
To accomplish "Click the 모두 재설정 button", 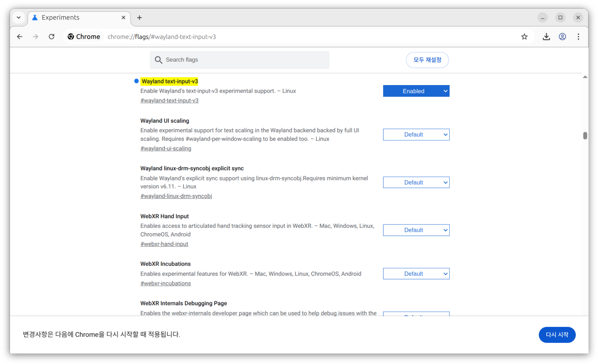I will pos(427,60).
